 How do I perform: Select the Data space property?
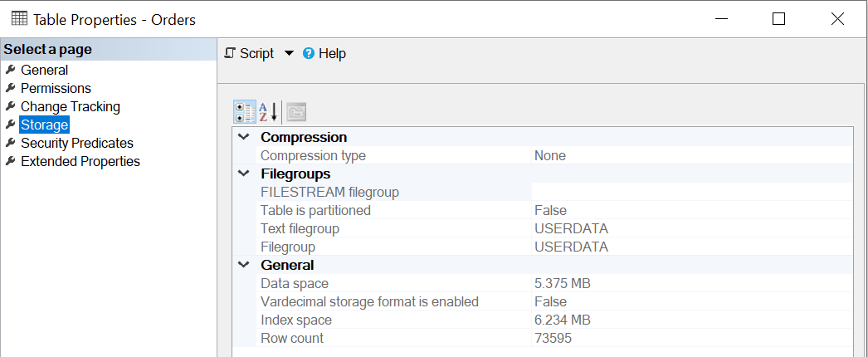coord(295,283)
